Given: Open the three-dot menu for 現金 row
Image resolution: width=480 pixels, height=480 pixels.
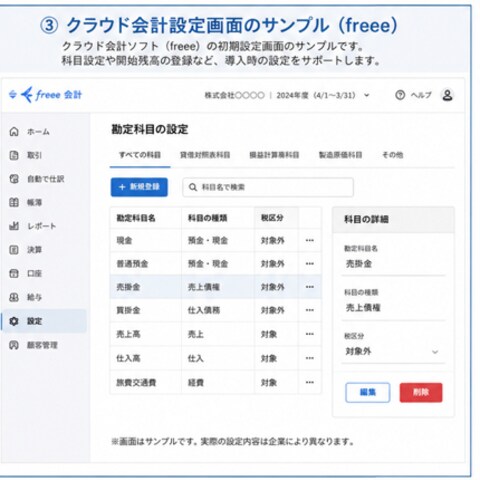Looking at the screenshot, I should [310, 240].
